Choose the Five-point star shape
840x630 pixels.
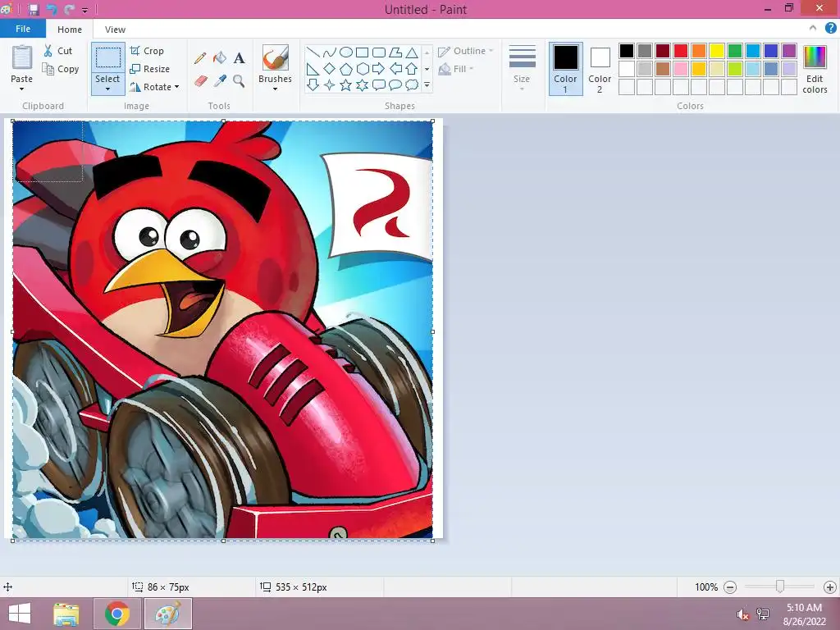pyautogui.click(x=346, y=84)
